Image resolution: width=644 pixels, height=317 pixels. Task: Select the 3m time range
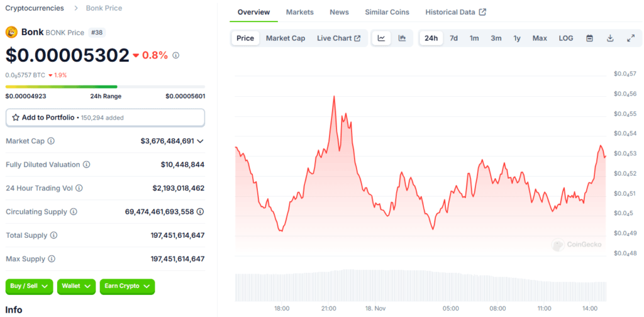pyautogui.click(x=496, y=38)
